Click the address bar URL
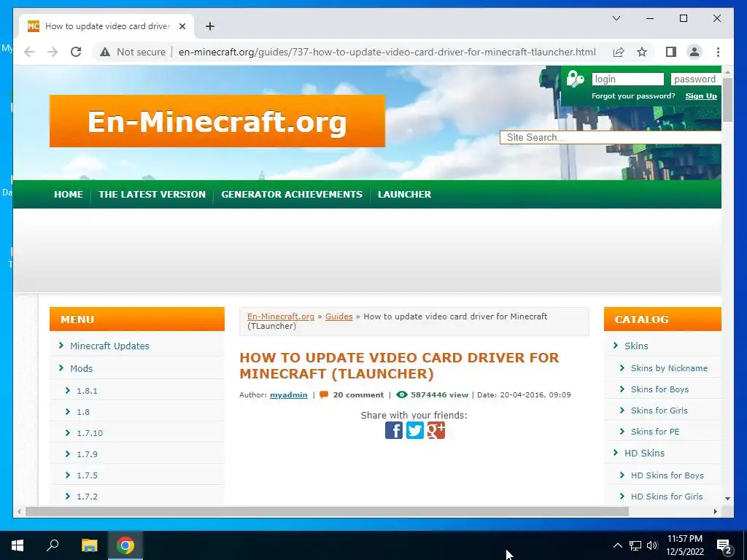 (x=387, y=52)
